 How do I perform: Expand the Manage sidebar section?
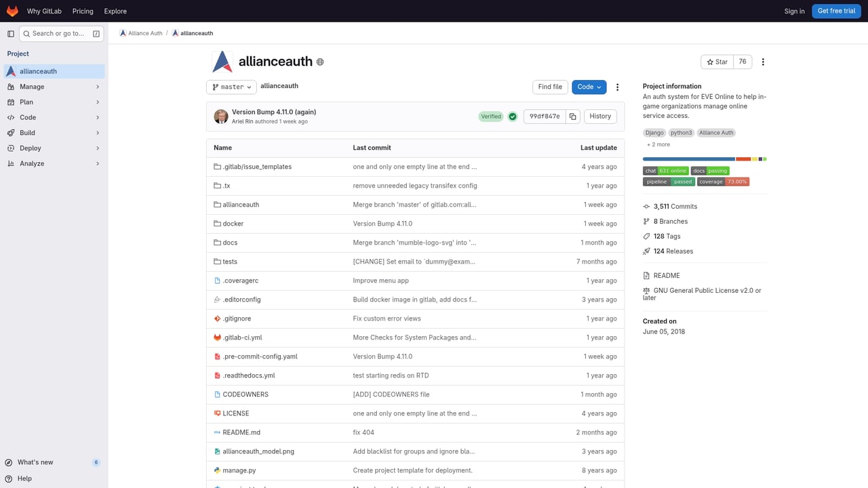click(x=31, y=86)
